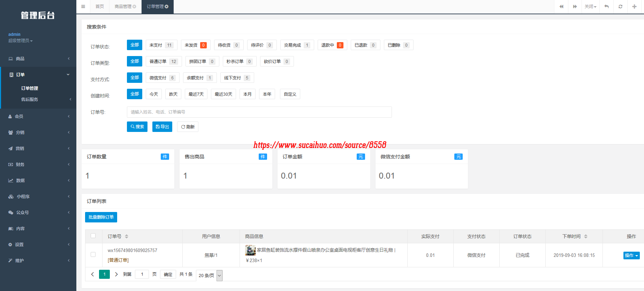Filter order status by 未支付
This screenshot has width=644, height=291.
tap(161, 45)
